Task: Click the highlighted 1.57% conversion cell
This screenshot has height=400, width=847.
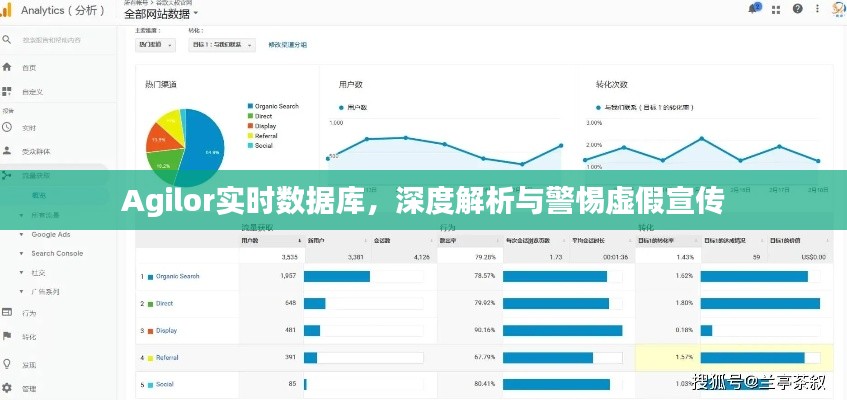Action: click(x=668, y=358)
